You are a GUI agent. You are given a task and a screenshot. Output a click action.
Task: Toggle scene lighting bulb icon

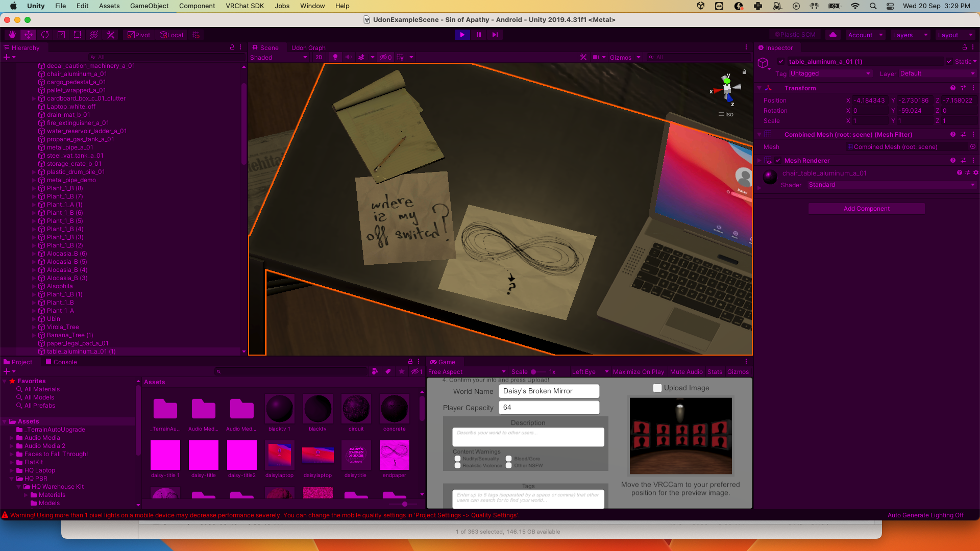(x=335, y=57)
